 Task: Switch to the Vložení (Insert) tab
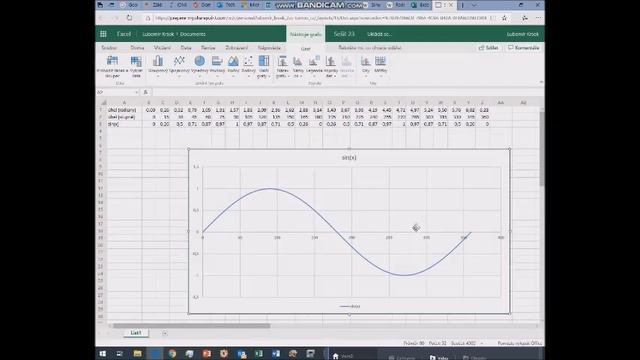click(x=162, y=48)
